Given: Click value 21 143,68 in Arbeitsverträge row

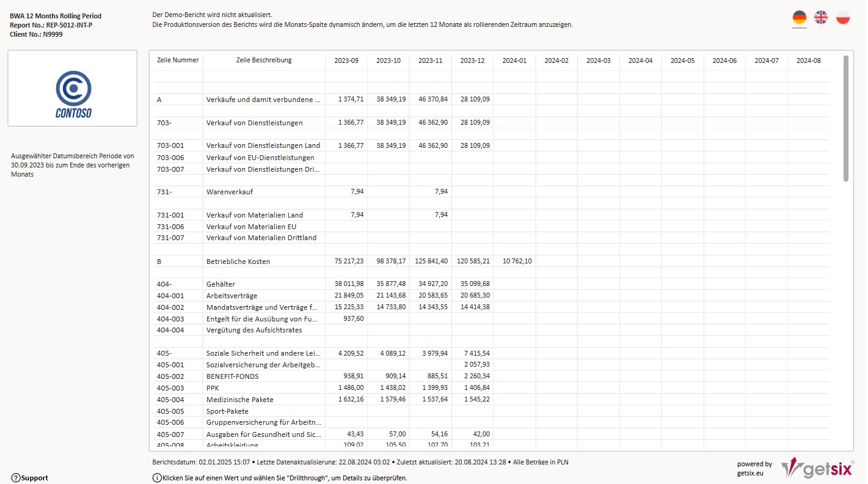Looking at the screenshot, I should pyautogui.click(x=391, y=295).
